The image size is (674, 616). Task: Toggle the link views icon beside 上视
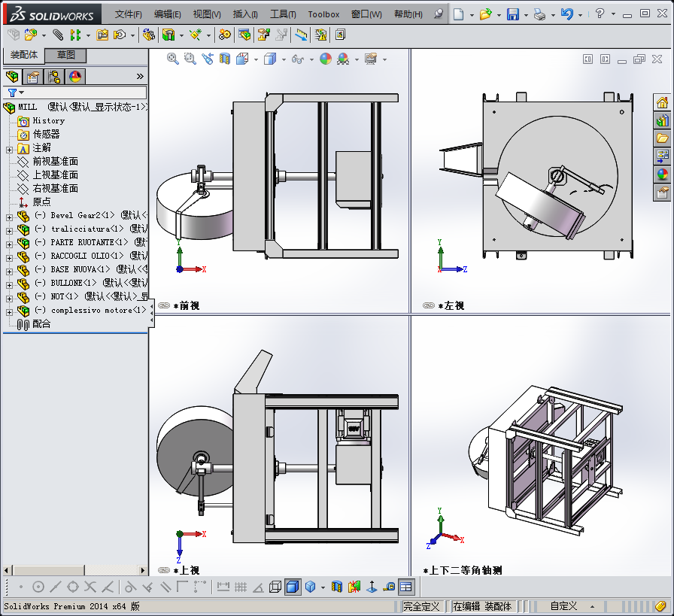(164, 570)
